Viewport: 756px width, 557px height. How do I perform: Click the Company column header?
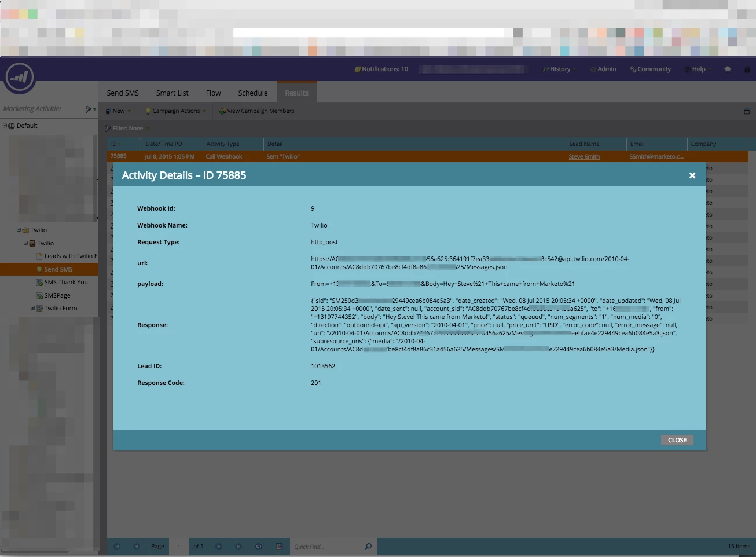point(718,144)
